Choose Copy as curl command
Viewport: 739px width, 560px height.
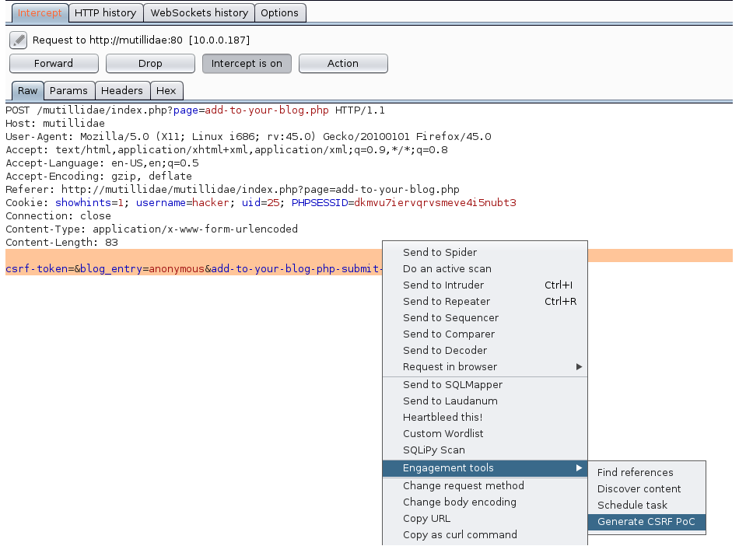point(460,535)
